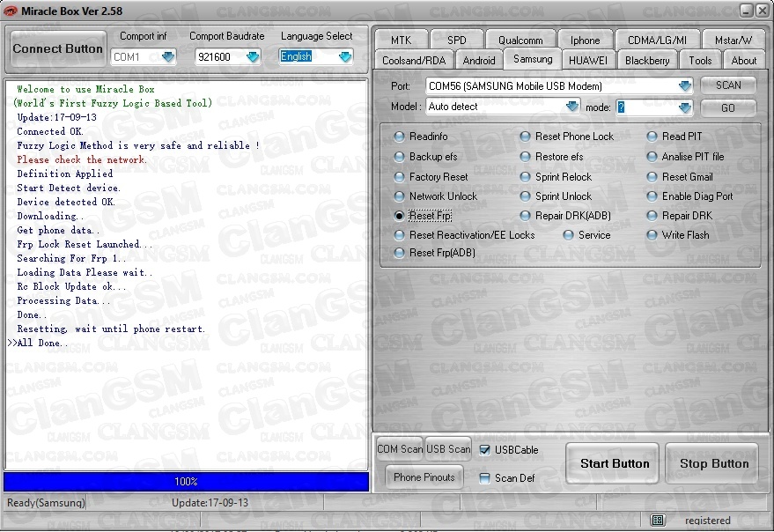The width and height of the screenshot is (774, 532).
Task: Click the GO button
Action: pyautogui.click(x=728, y=107)
